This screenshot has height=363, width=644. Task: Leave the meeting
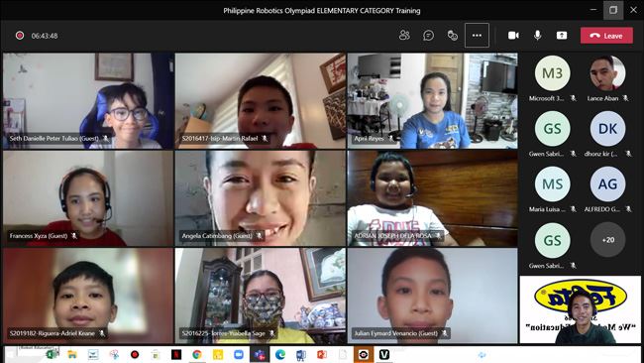(x=606, y=36)
